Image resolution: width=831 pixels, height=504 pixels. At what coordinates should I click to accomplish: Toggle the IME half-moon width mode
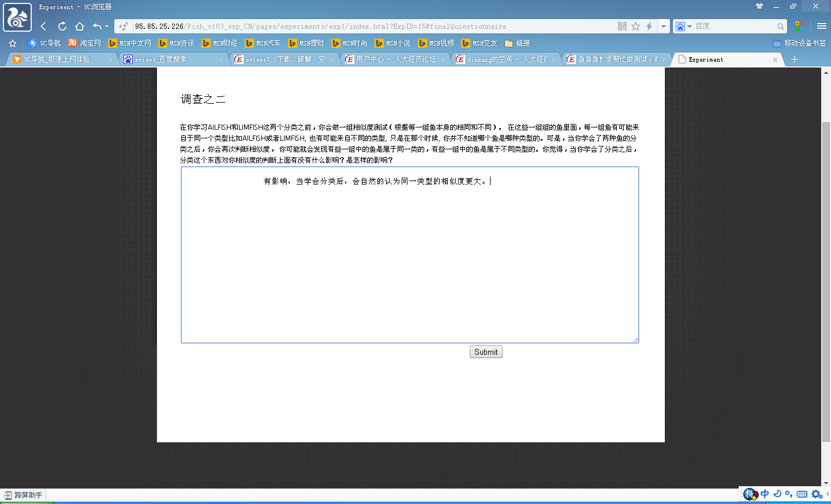point(777,494)
